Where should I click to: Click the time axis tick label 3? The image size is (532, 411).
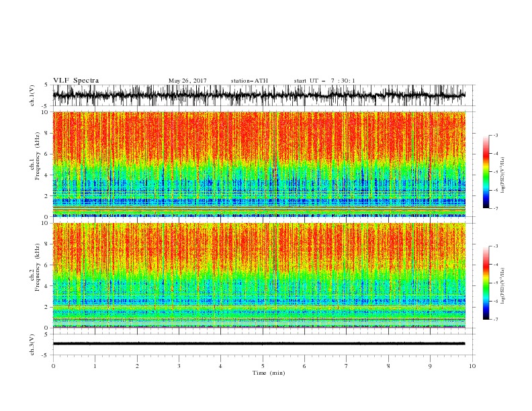[x=179, y=366]
